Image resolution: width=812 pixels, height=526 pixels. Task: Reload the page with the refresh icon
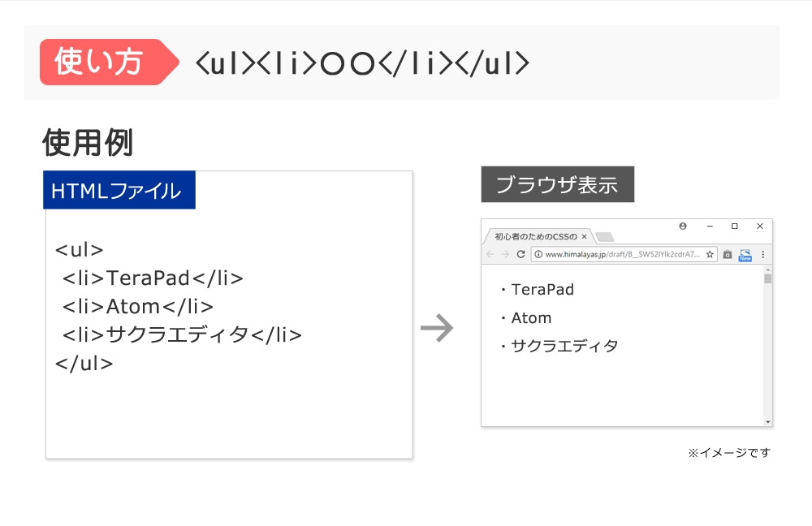(x=521, y=254)
